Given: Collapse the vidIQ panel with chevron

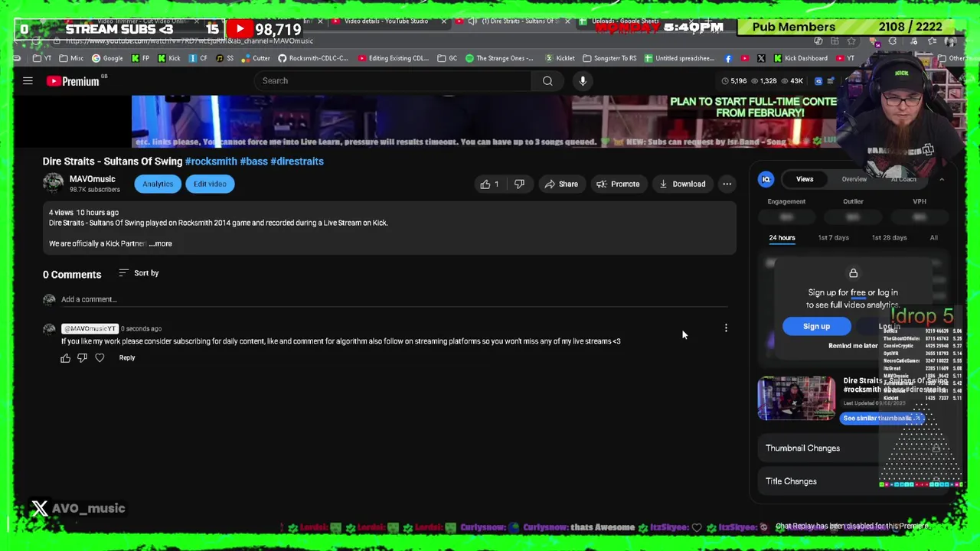Looking at the screenshot, I should point(942,179).
